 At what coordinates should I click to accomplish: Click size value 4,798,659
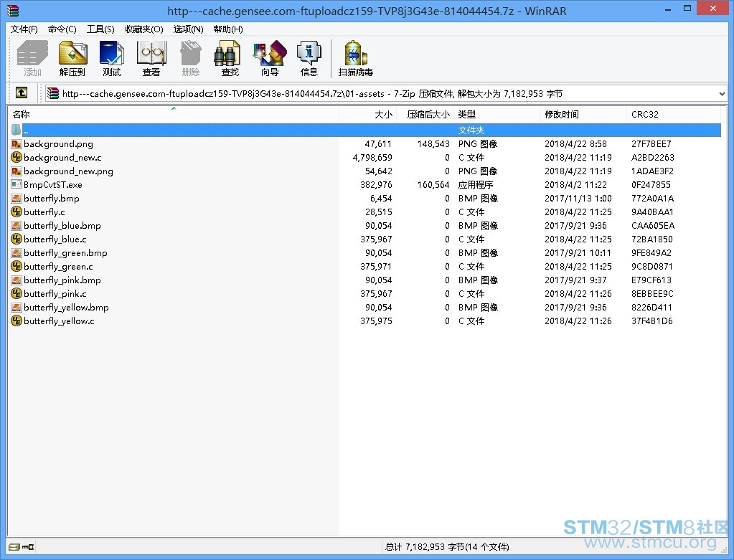click(x=372, y=158)
